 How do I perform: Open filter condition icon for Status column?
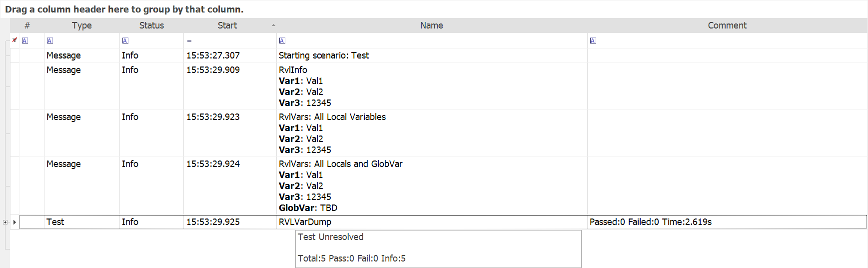coord(125,40)
